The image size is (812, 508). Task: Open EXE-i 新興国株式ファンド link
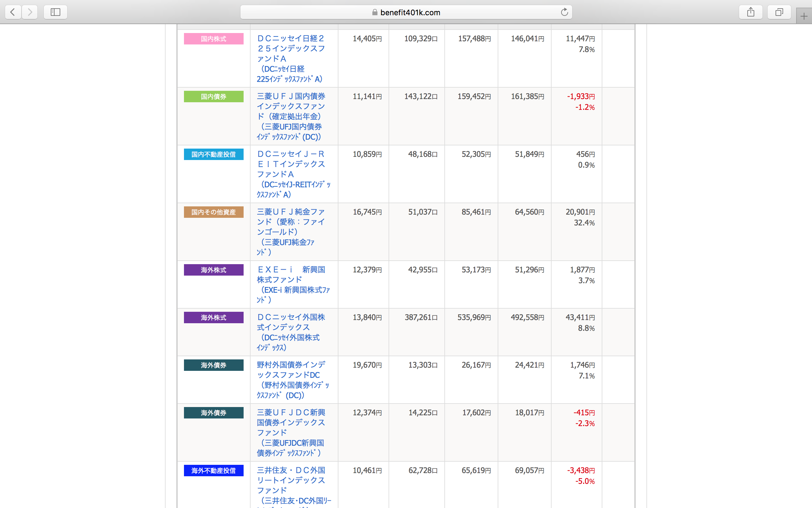293,284
